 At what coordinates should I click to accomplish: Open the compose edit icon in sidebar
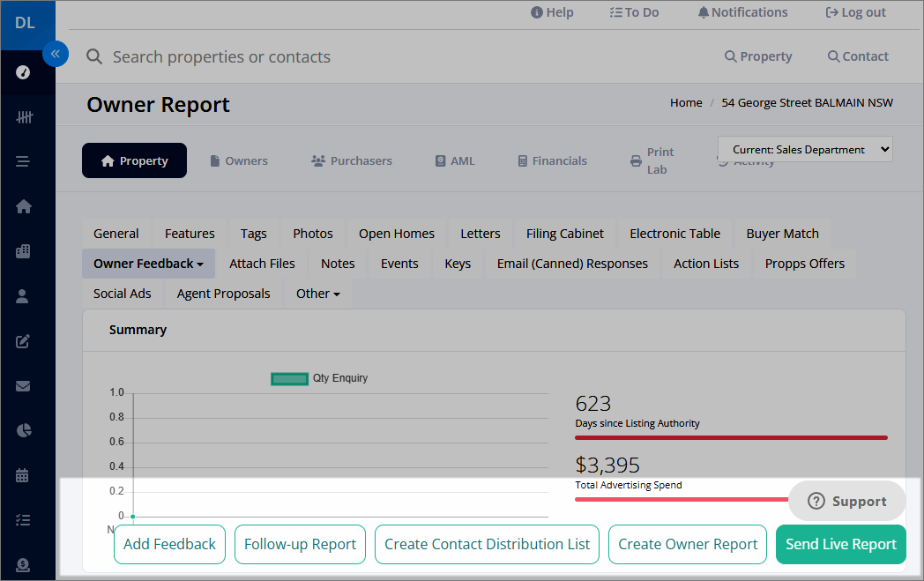23,341
